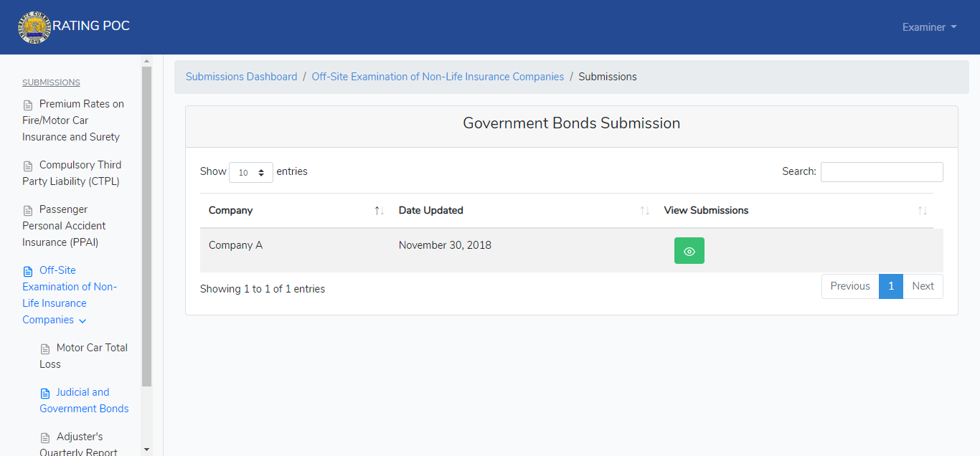Screen dimensions: 980x456
Task: Open the Show entries count dropdown
Action: [251, 172]
